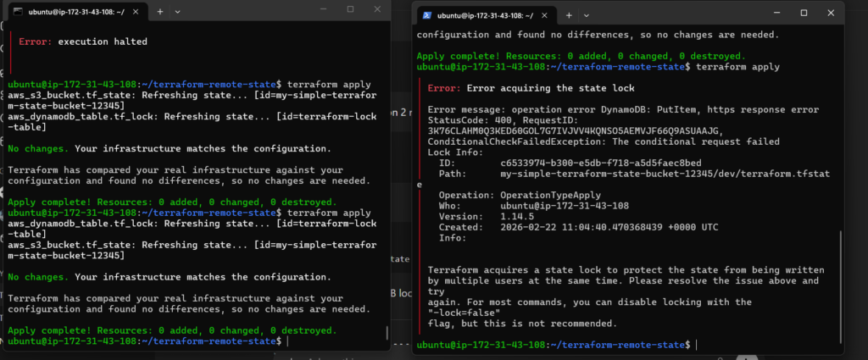This screenshot has width=868, height=360.
Task: Focus the command prompt in left terminal
Action: pyautogui.click(x=287, y=341)
